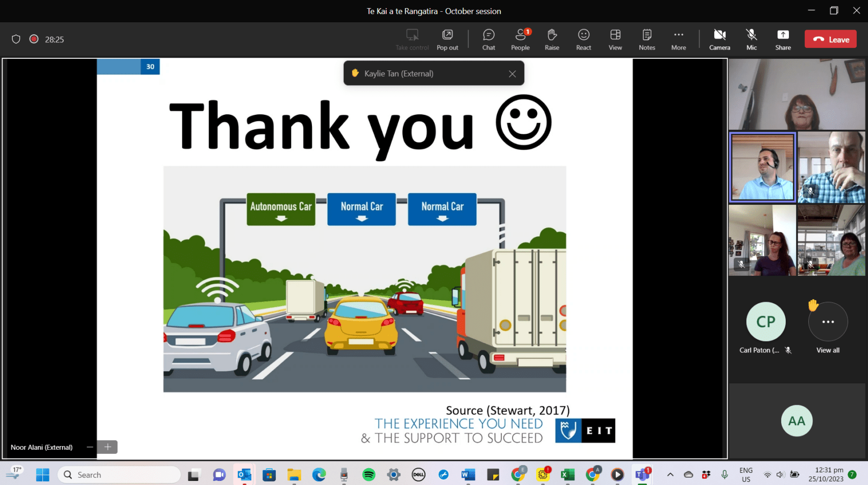The width and height of the screenshot is (868, 485).
Task: Dismiss the Kaylie Tan raised-hand notification
Action: (x=512, y=73)
